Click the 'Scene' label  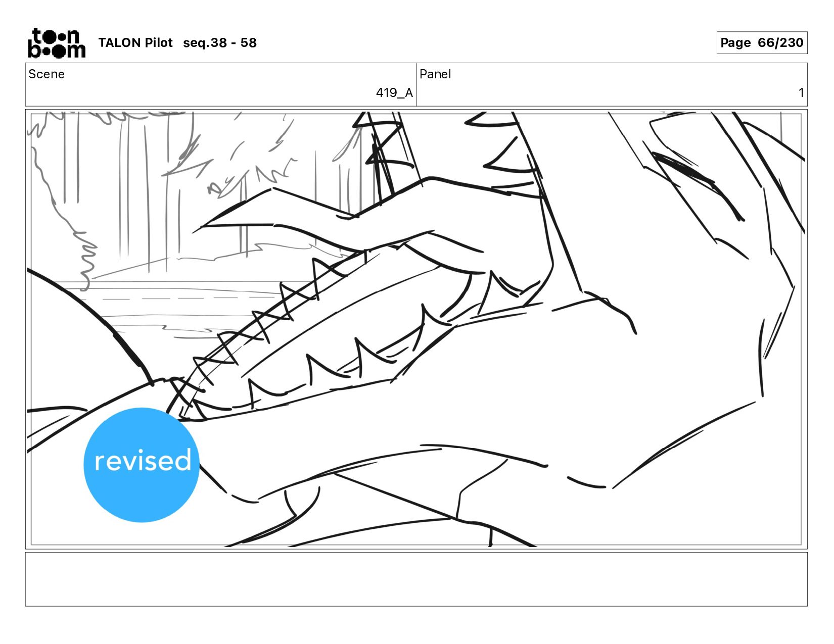click(47, 74)
